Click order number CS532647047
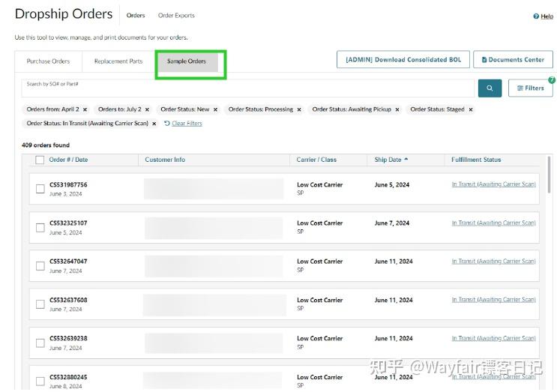The image size is (557, 392). click(68, 262)
